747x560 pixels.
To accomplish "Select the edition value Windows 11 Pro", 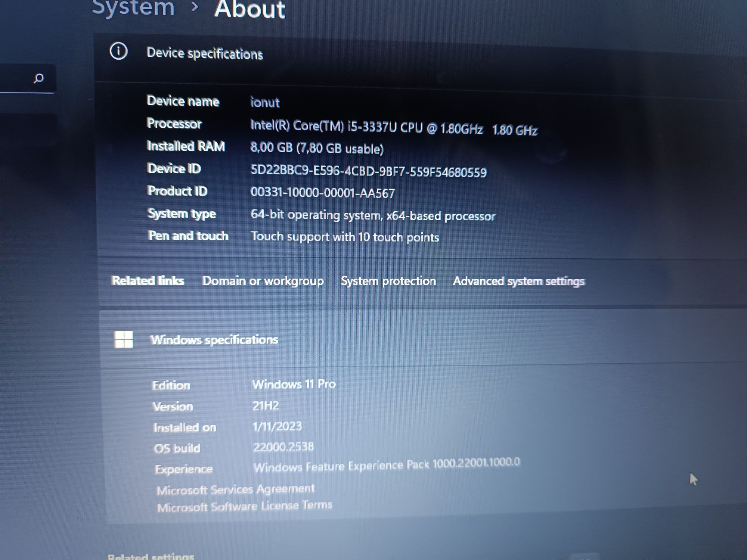I will (x=294, y=384).
